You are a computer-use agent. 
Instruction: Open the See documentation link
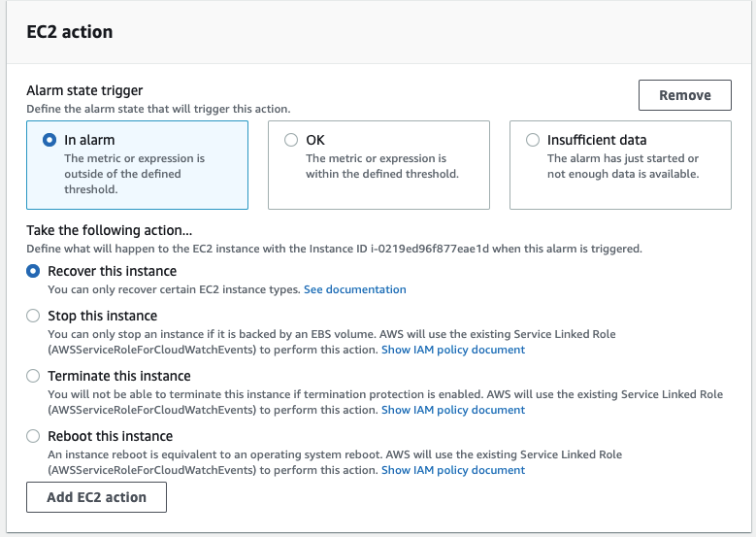coord(355,289)
